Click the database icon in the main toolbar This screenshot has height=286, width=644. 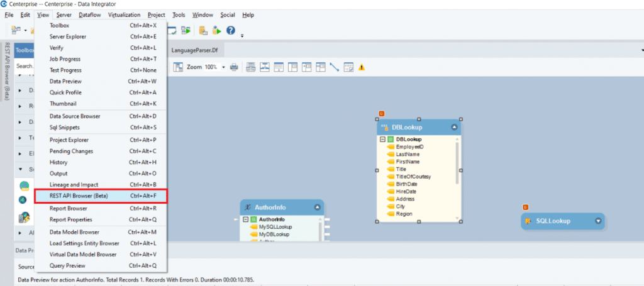point(203,30)
